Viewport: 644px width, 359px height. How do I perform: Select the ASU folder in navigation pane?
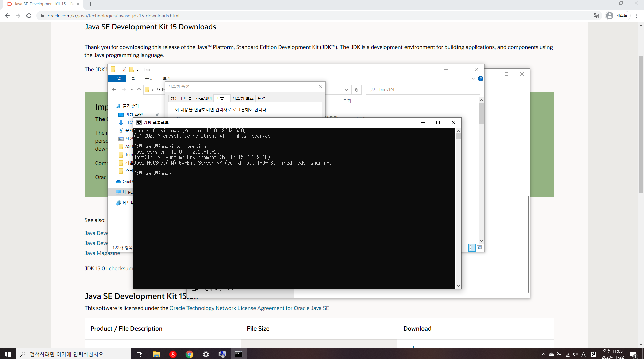pyautogui.click(x=126, y=146)
